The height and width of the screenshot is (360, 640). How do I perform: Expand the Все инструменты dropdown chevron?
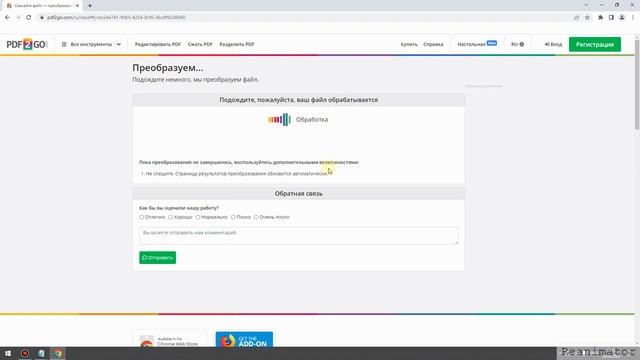[x=119, y=44]
